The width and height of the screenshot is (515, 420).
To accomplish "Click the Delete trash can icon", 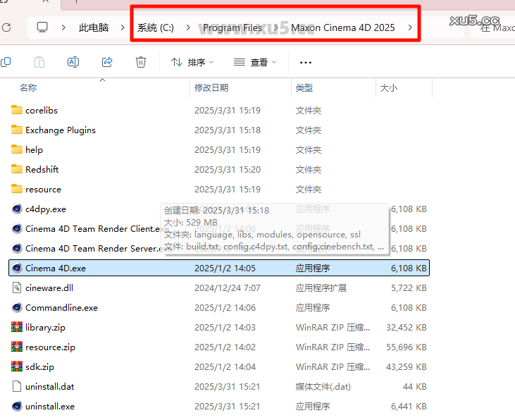I will pos(141,63).
